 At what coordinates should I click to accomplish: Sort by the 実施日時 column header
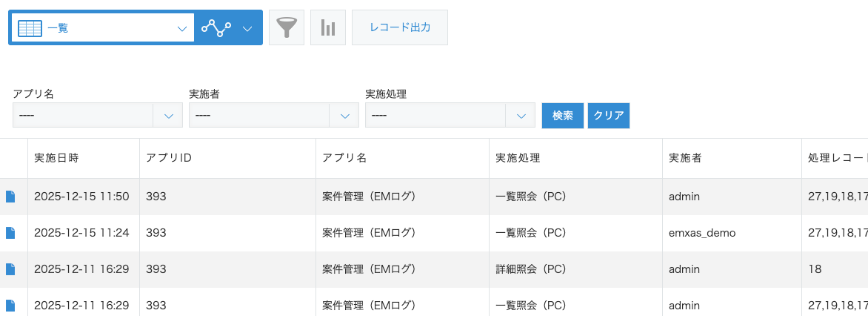click(x=56, y=158)
